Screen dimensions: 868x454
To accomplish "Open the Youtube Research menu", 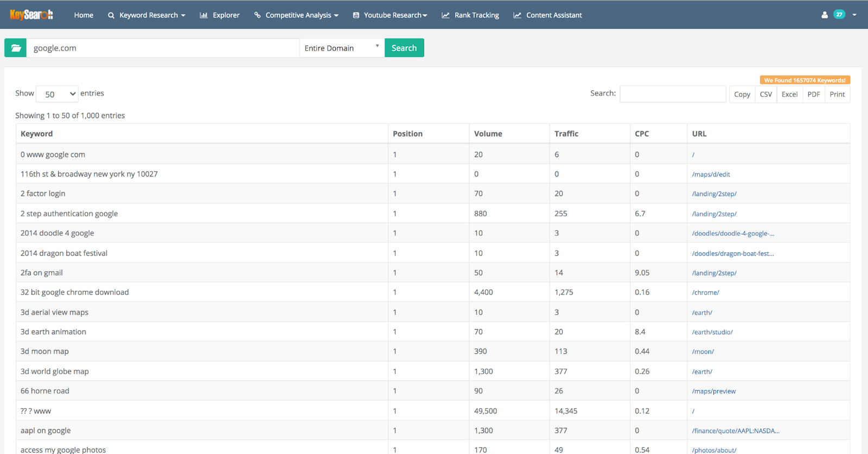I will click(390, 15).
